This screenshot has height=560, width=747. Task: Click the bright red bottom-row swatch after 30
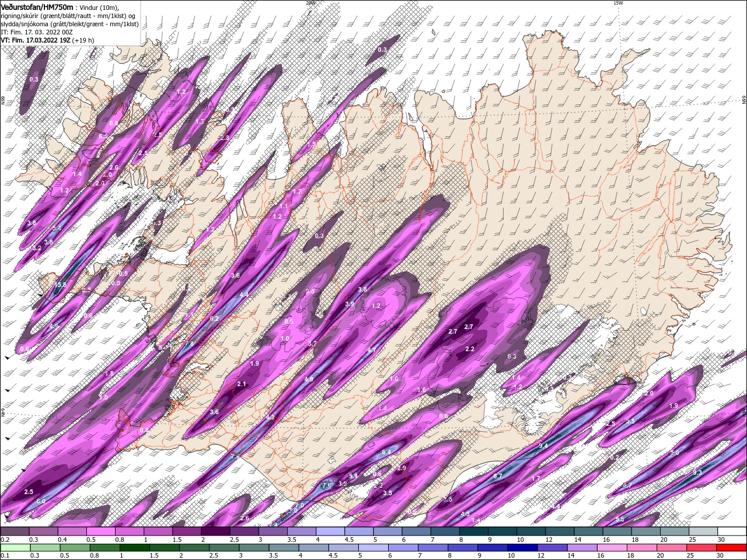[x=731, y=547]
